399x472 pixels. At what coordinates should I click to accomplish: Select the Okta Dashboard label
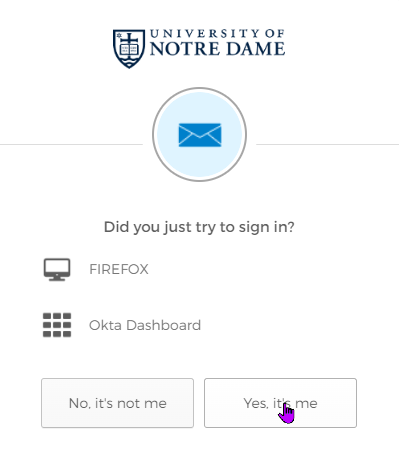point(145,325)
